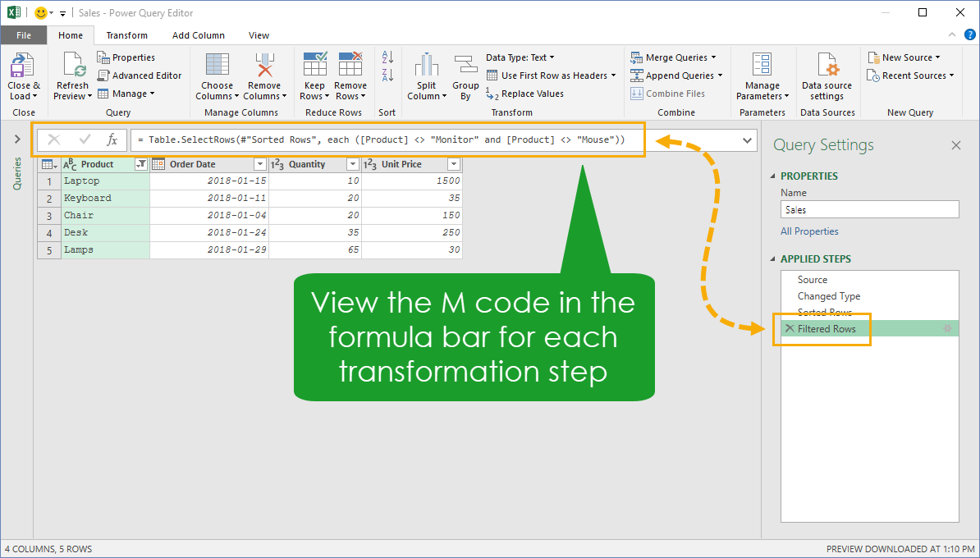The height and width of the screenshot is (558, 980).
Task: Expand the Queries pane
Action: pos(17,139)
